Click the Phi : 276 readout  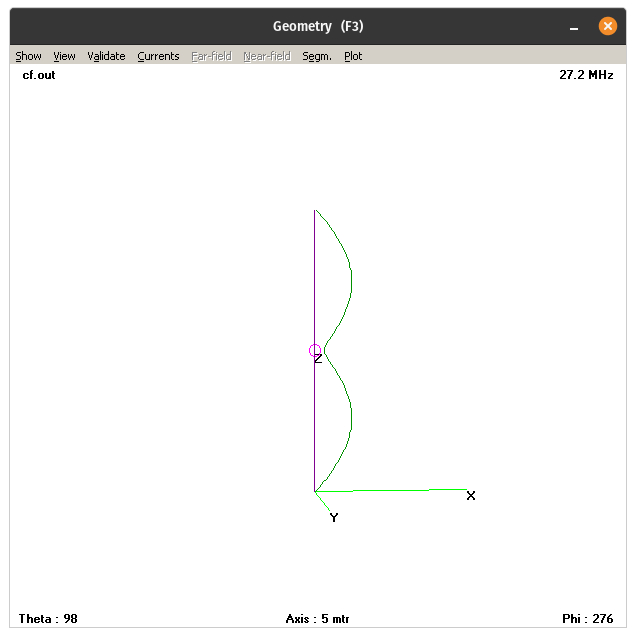coord(588,619)
